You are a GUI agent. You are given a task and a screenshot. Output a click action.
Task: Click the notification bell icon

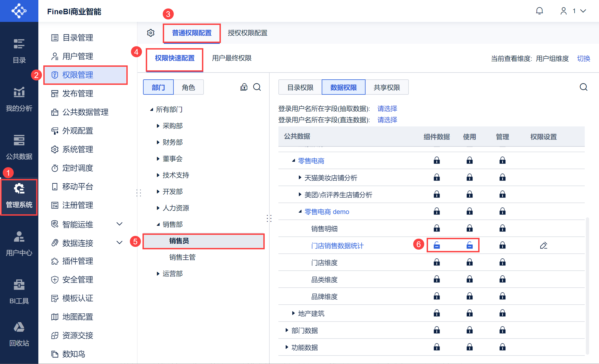pos(539,11)
